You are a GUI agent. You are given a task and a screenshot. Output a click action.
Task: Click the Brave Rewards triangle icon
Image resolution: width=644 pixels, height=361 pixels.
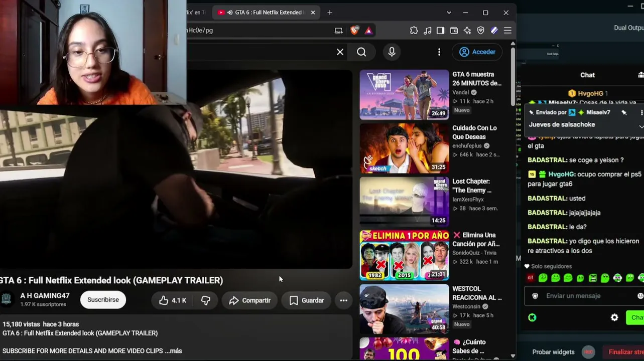[368, 31]
